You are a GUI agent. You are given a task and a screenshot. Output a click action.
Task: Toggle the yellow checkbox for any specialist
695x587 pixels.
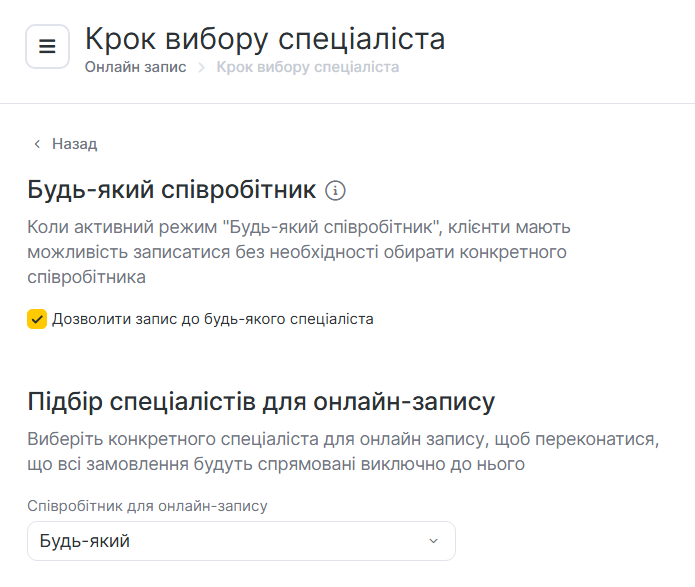[37, 319]
